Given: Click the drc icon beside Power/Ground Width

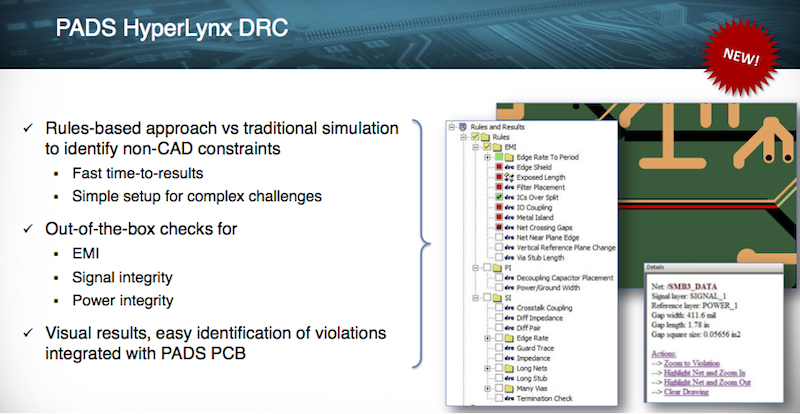Looking at the screenshot, I should (509, 288).
